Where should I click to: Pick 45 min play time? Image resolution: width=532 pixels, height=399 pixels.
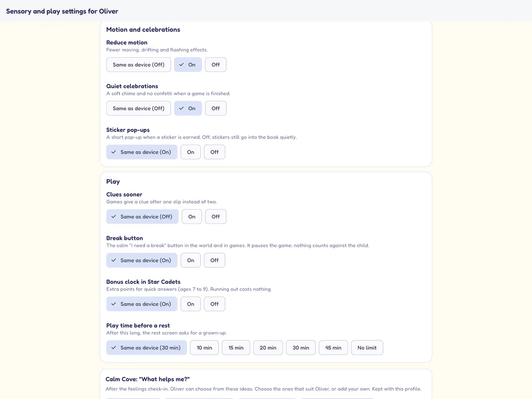pos(333,348)
